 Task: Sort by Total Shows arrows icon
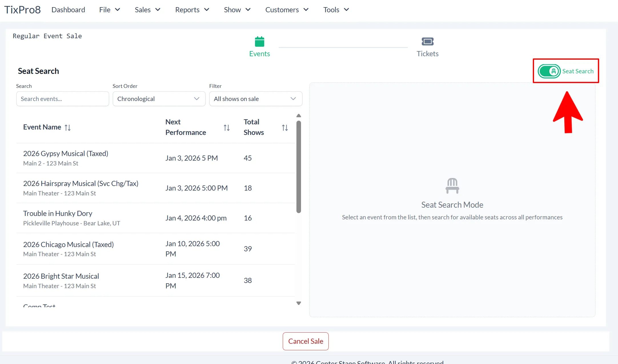click(x=285, y=128)
